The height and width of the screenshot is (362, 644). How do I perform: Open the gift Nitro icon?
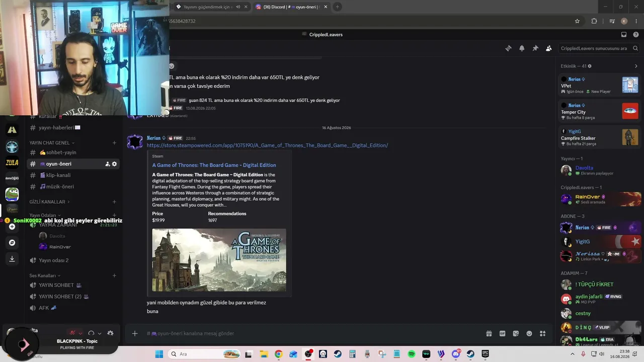(489, 333)
